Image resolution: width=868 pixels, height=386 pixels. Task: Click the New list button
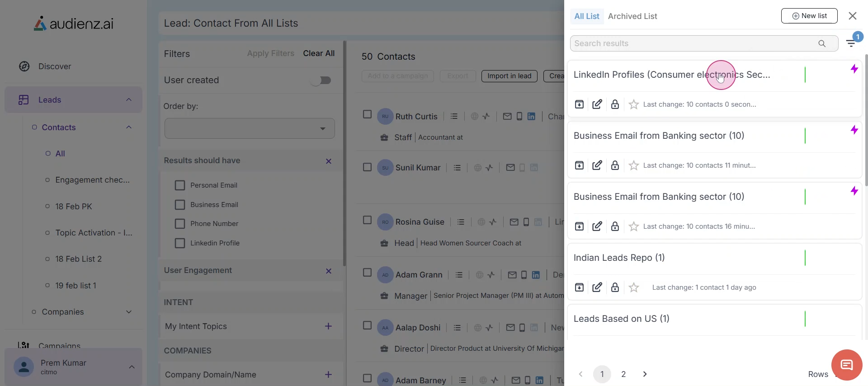click(x=809, y=16)
